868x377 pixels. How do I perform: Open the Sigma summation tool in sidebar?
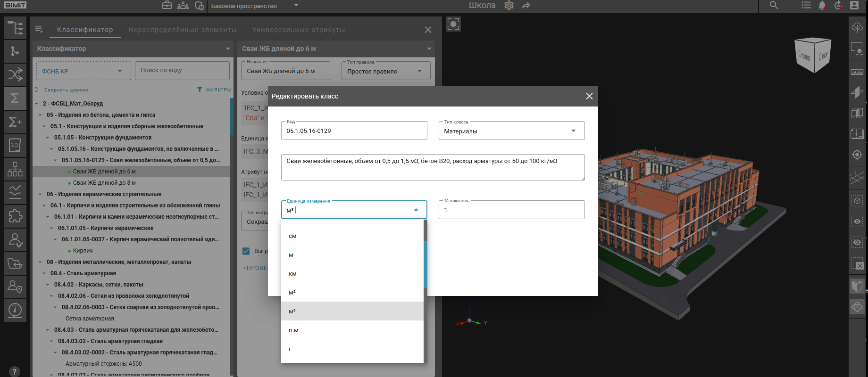click(x=15, y=98)
